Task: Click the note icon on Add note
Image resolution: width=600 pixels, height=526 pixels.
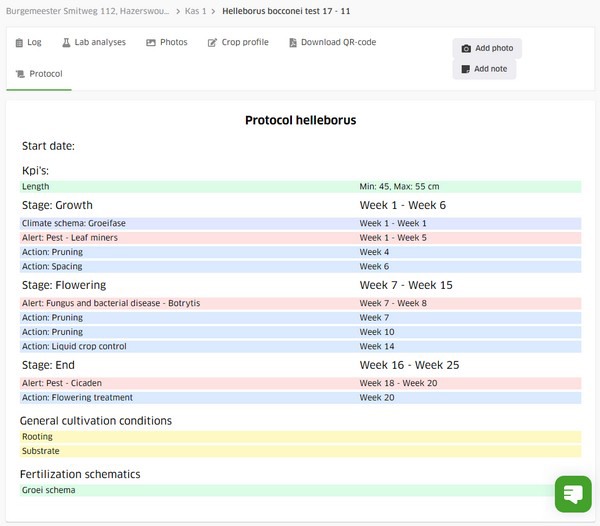Action: (466, 69)
